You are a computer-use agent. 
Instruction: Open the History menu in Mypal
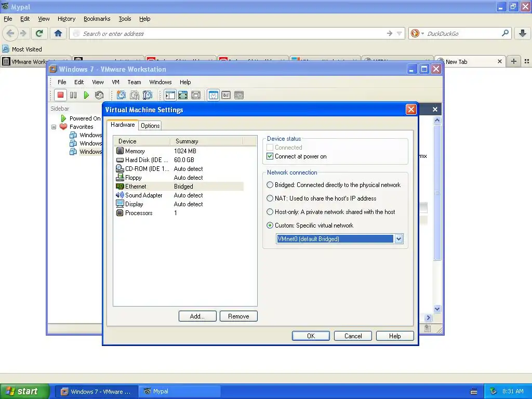66,19
